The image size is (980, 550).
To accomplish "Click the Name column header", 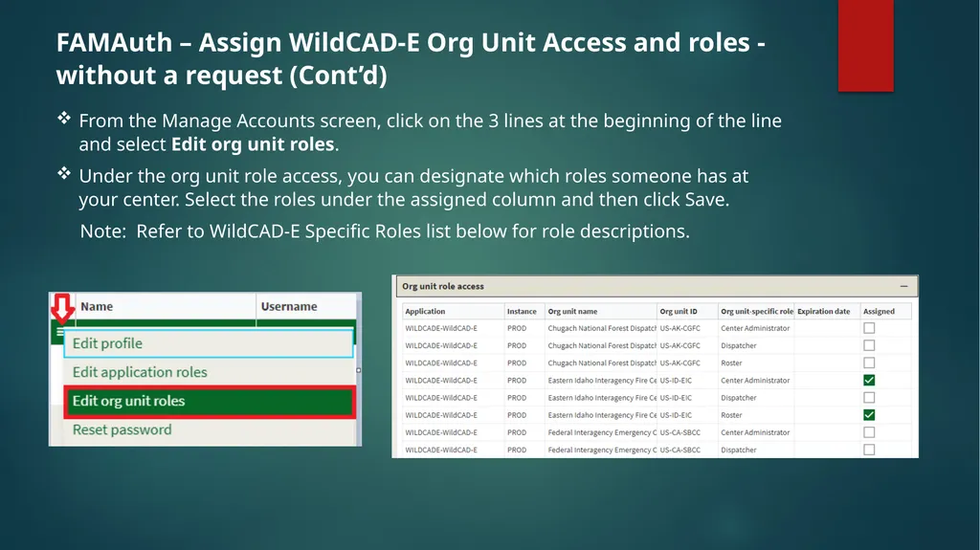I will (x=165, y=306).
